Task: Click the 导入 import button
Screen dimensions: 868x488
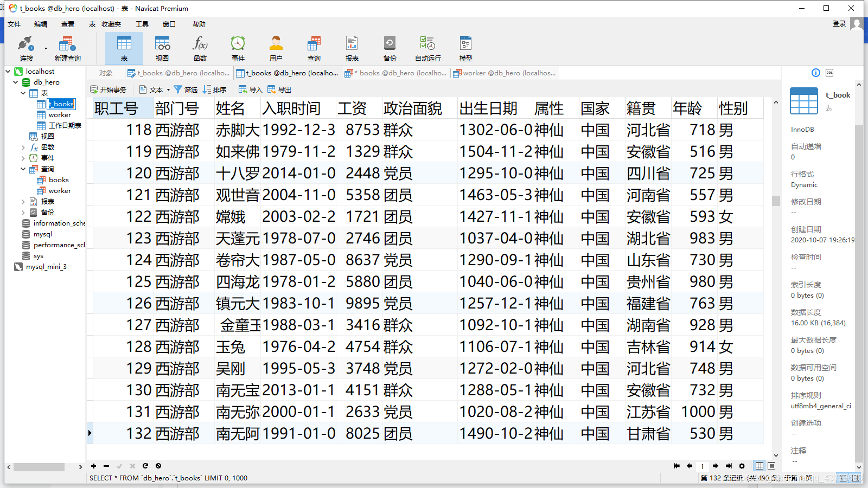Action: (x=251, y=89)
